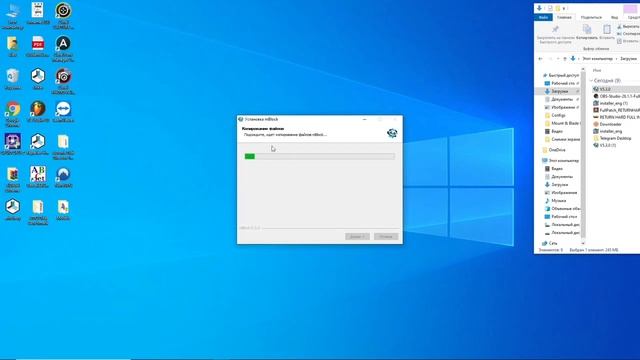The image size is (640, 360).
Task: Collapse the Сегодня (9) file group
Action: (x=591, y=81)
